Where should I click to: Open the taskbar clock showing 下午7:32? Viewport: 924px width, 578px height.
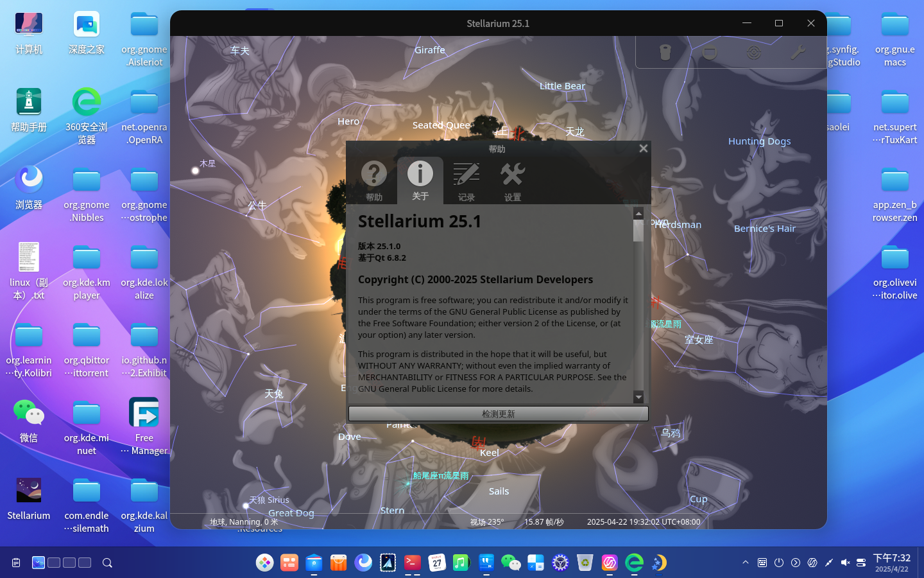[x=892, y=563]
